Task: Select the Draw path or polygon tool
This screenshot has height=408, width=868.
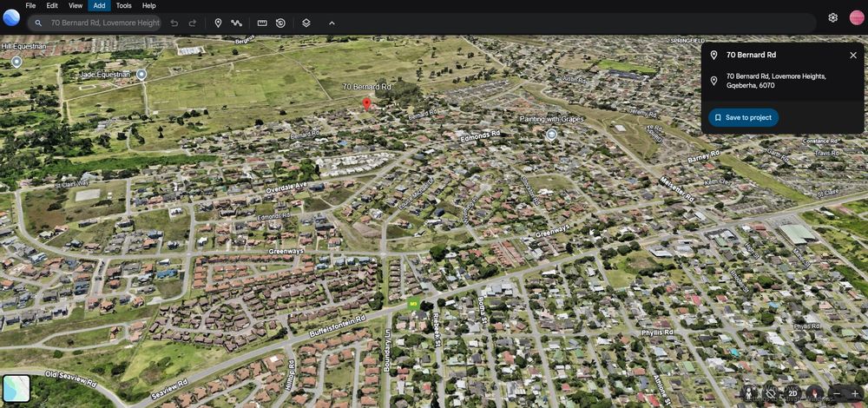Action: tap(236, 23)
